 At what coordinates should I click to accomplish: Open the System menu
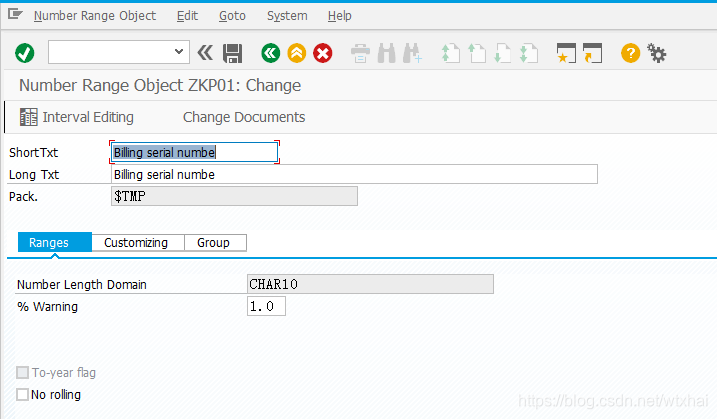click(x=287, y=16)
